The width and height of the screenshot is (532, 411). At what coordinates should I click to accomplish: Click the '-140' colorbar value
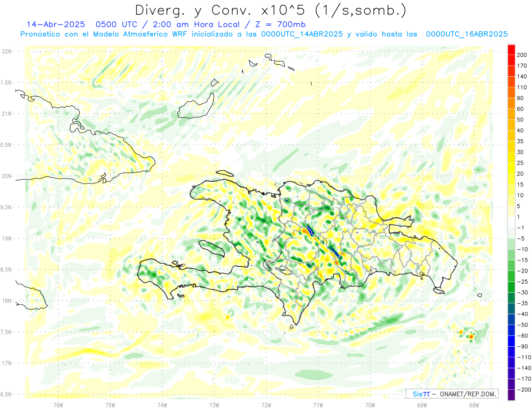click(523, 368)
